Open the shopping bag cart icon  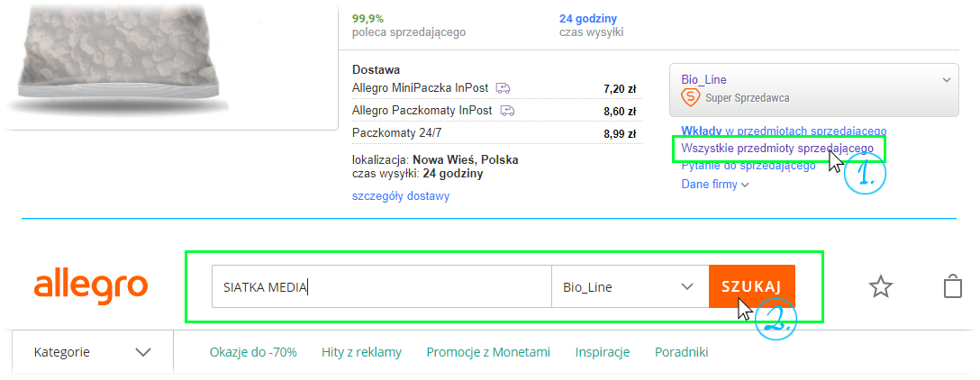click(952, 286)
